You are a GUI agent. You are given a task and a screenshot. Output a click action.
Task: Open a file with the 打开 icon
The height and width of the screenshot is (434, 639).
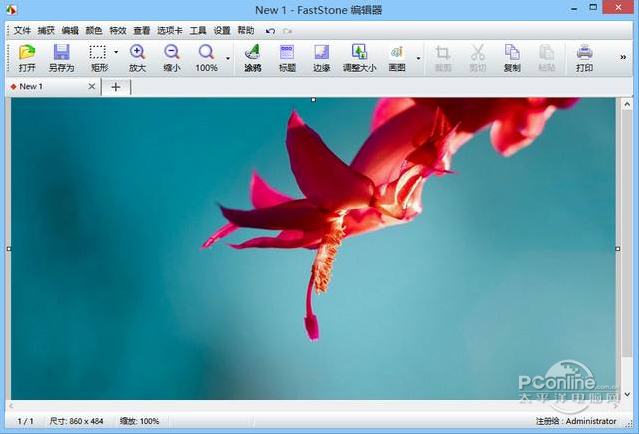click(27, 58)
